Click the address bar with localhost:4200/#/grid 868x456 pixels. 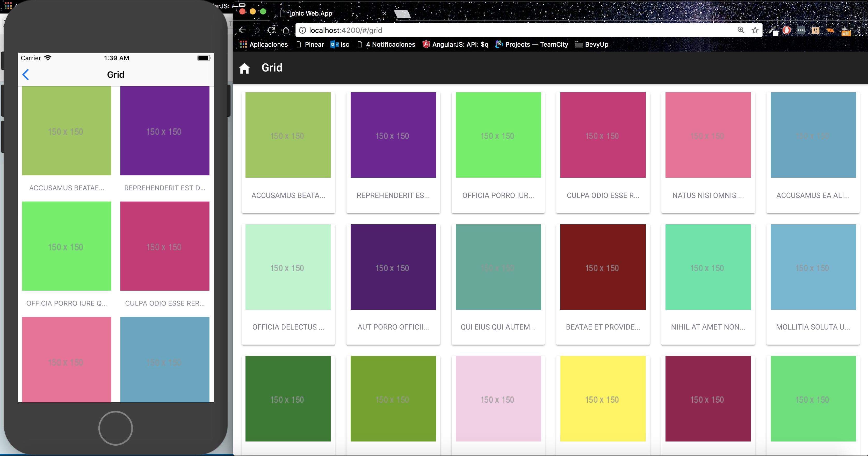tap(505, 30)
